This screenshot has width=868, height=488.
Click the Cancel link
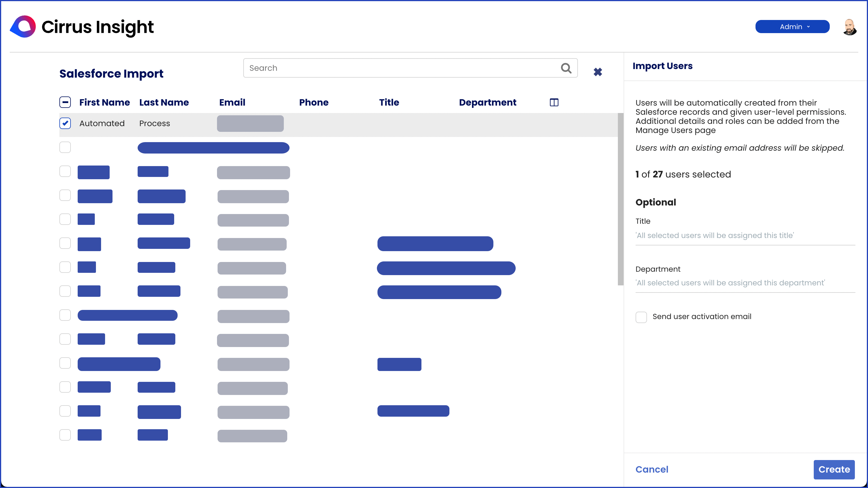pyautogui.click(x=652, y=469)
